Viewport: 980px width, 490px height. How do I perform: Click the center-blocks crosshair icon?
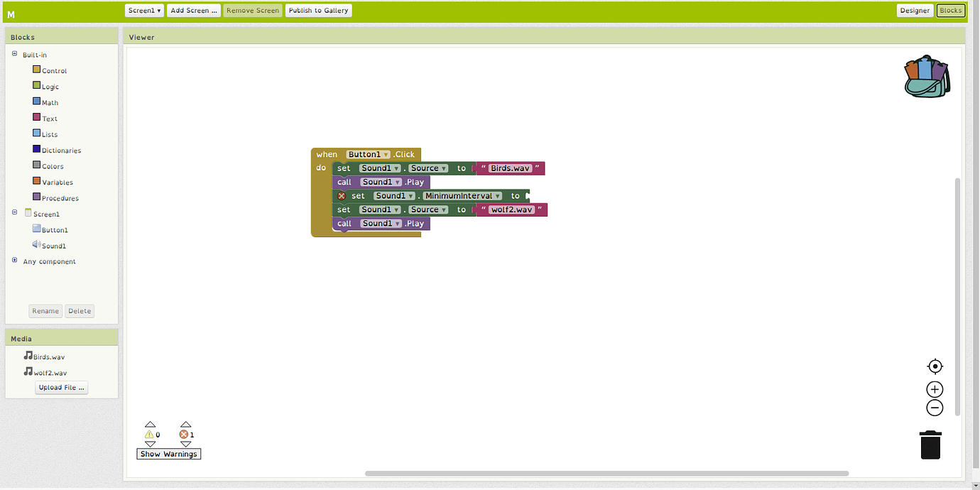pos(935,366)
